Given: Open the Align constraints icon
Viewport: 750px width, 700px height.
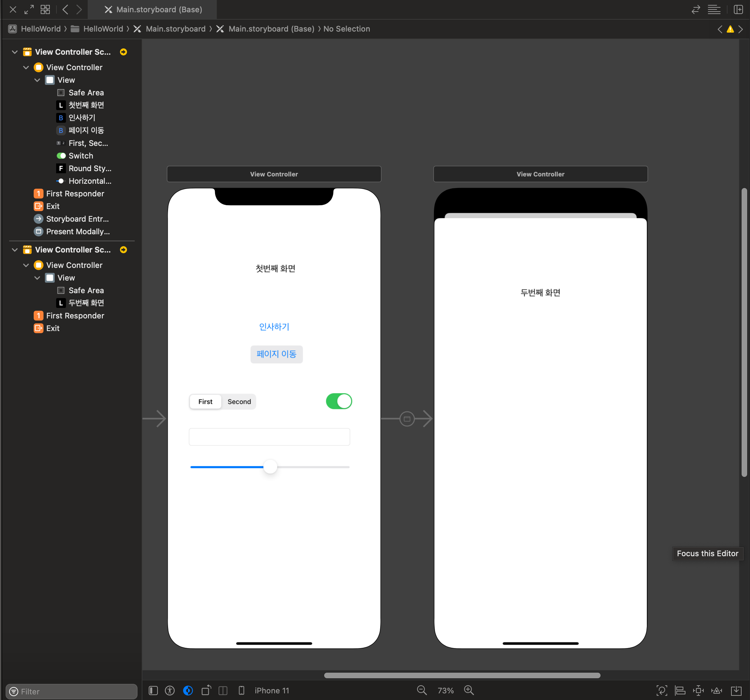Looking at the screenshot, I should click(680, 690).
